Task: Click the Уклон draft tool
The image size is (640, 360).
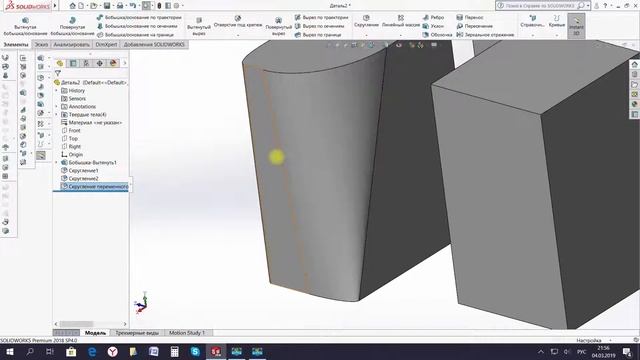Action: point(433,26)
